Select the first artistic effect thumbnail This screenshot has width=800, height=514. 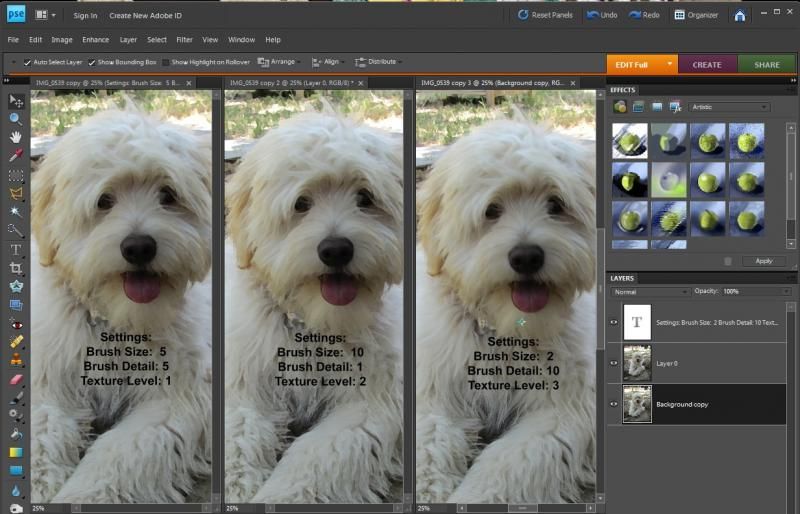click(x=630, y=140)
